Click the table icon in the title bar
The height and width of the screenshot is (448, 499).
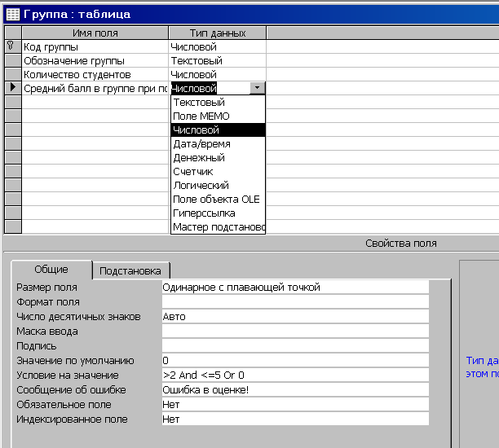click(13, 15)
